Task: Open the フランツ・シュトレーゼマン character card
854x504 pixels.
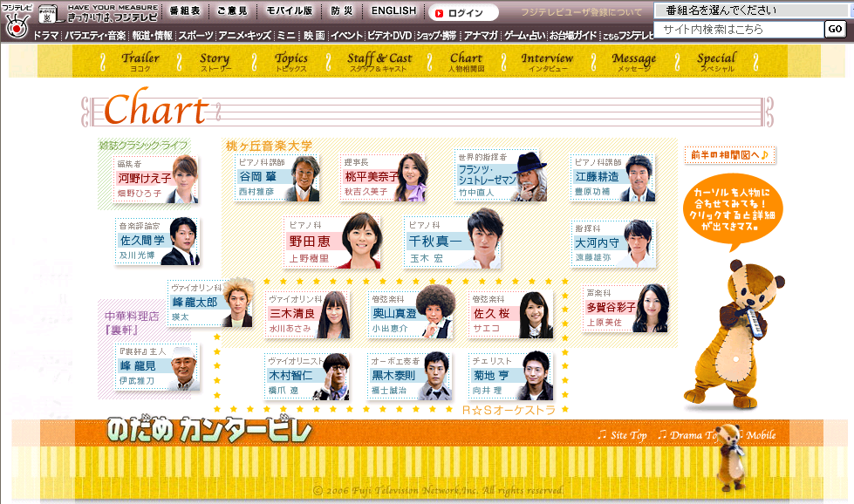Action: pos(500,174)
